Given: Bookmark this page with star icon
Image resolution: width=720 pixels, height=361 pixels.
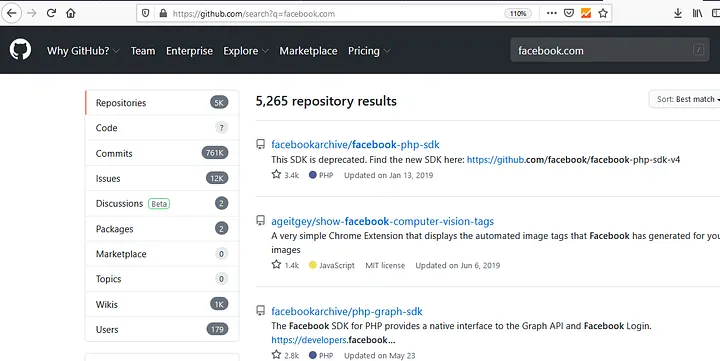Looking at the screenshot, I should point(603,13).
